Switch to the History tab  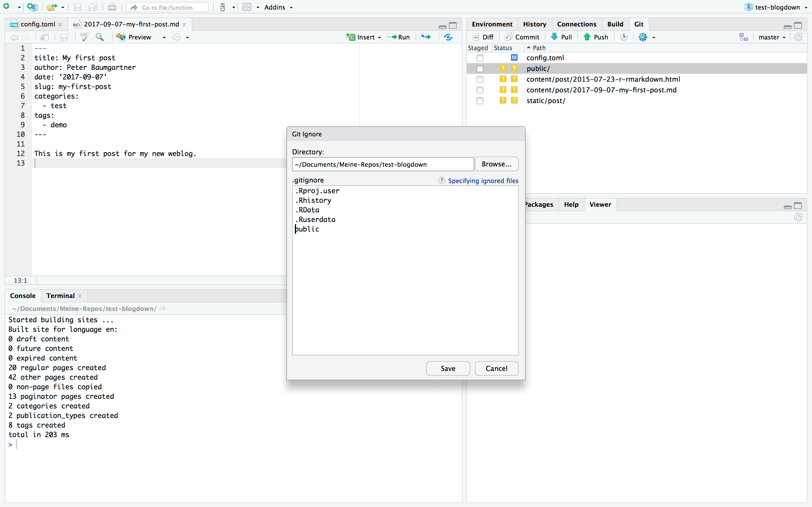[534, 24]
